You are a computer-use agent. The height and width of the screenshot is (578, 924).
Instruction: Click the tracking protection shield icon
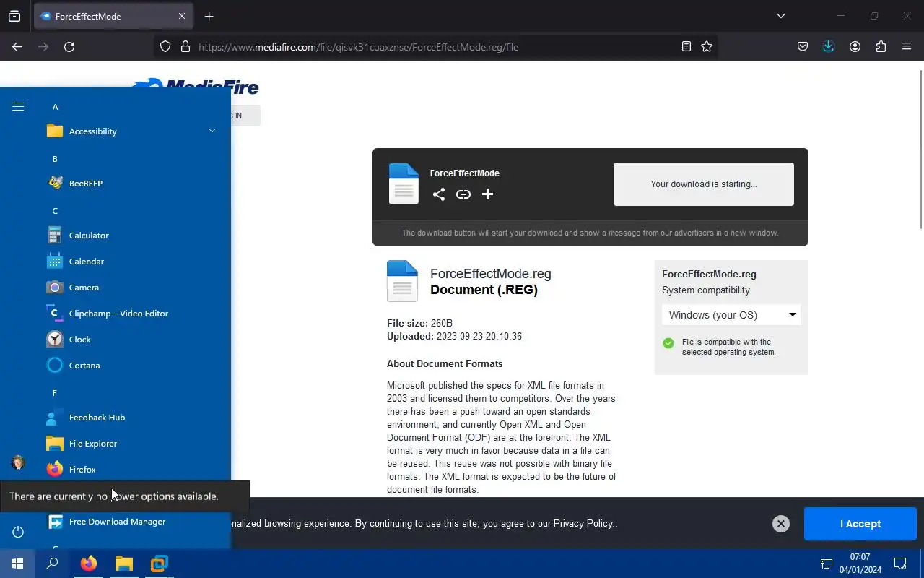165,46
